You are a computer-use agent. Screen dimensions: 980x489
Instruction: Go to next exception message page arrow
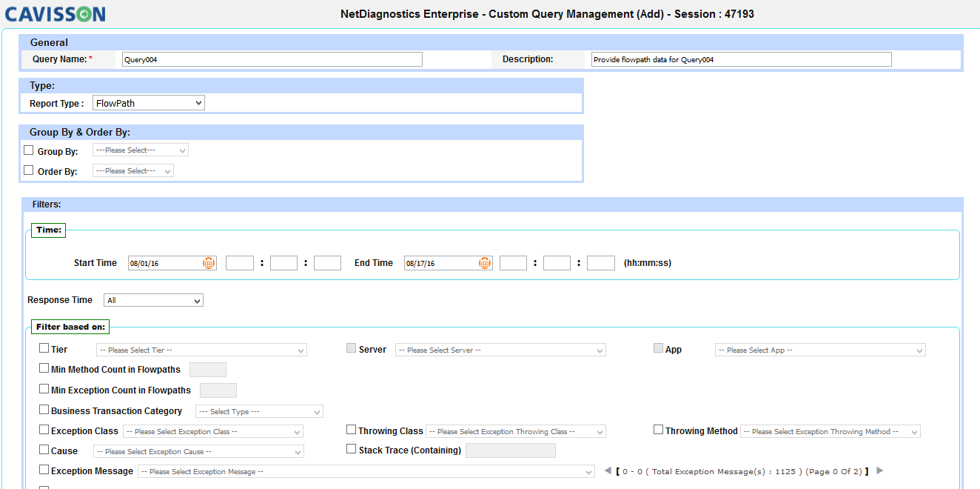(879, 470)
